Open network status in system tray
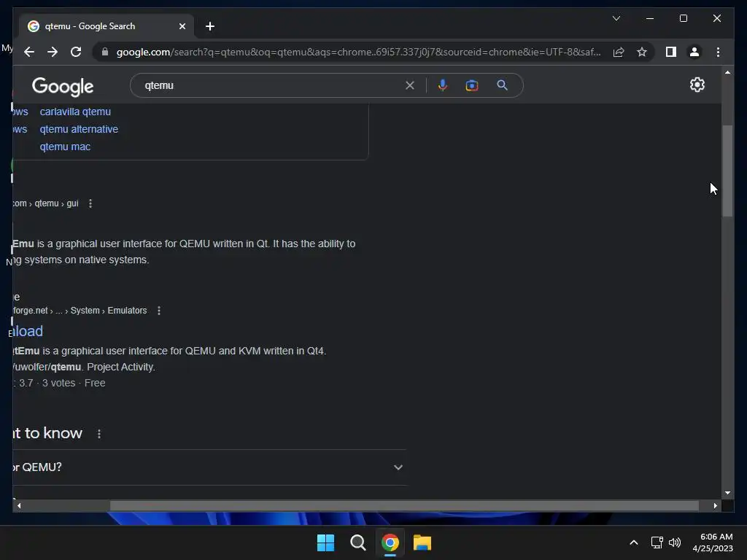 click(x=657, y=542)
